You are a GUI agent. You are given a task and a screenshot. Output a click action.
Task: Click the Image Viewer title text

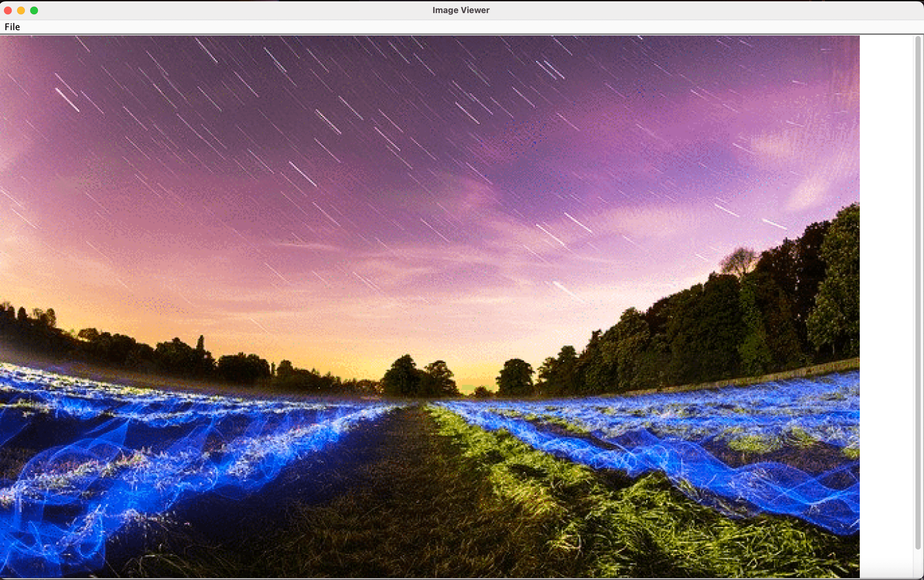pyautogui.click(x=461, y=10)
